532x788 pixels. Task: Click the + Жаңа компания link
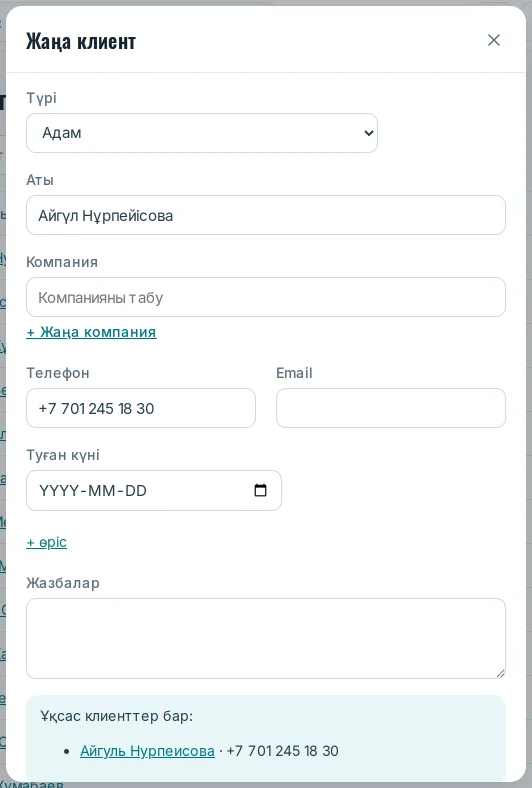(x=91, y=332)
